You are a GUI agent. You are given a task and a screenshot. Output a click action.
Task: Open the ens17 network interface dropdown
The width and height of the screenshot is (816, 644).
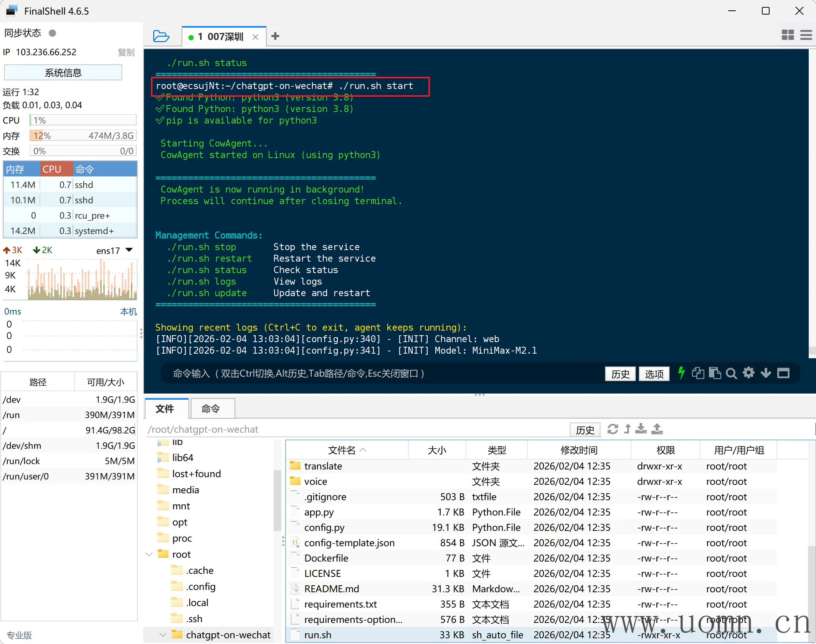[x=129, y=250]
